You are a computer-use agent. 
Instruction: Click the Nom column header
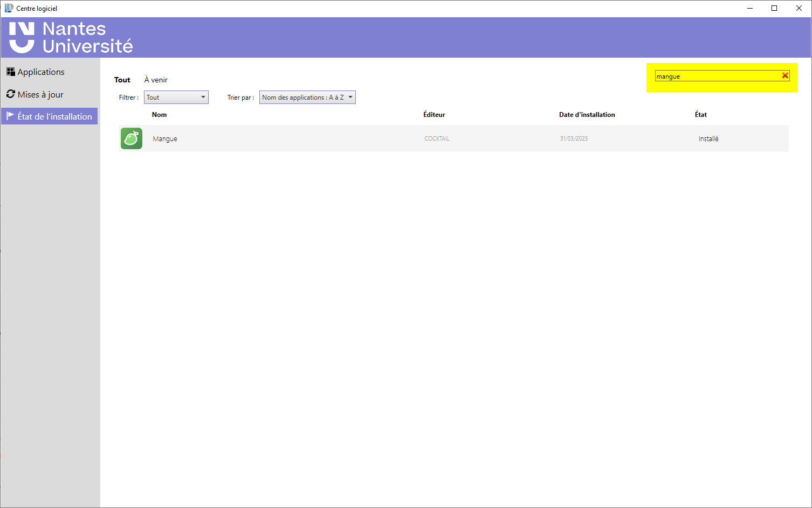point(159,114)
